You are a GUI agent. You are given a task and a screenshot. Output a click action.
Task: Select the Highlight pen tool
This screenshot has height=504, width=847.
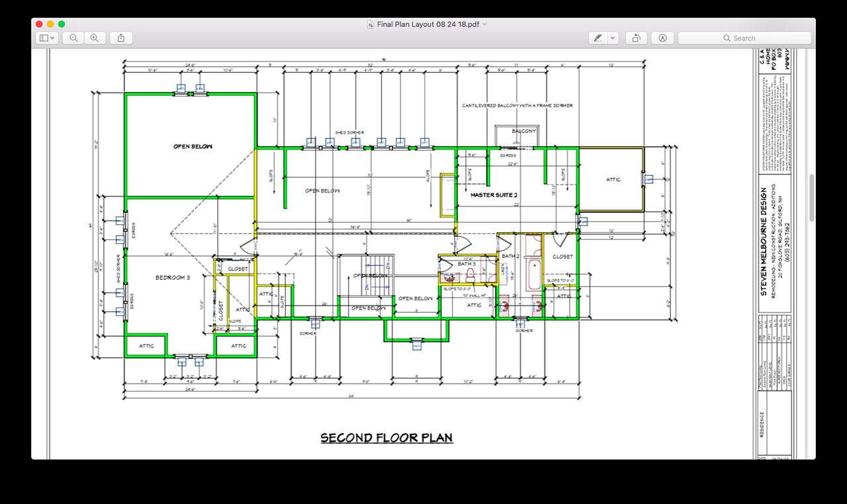(598, 38)
